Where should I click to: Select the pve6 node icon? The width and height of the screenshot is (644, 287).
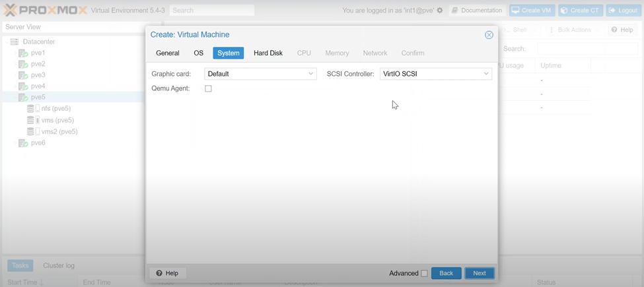[23, 143]
